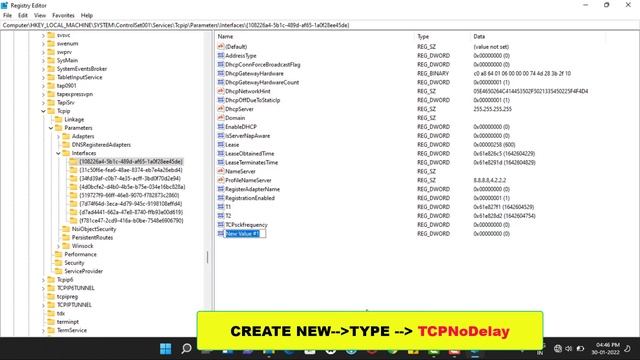Expand the Adapters tree node
Image resolution: width=640 pixels, height=360 pixels.
pyautogui.click(x=58, y=136)
